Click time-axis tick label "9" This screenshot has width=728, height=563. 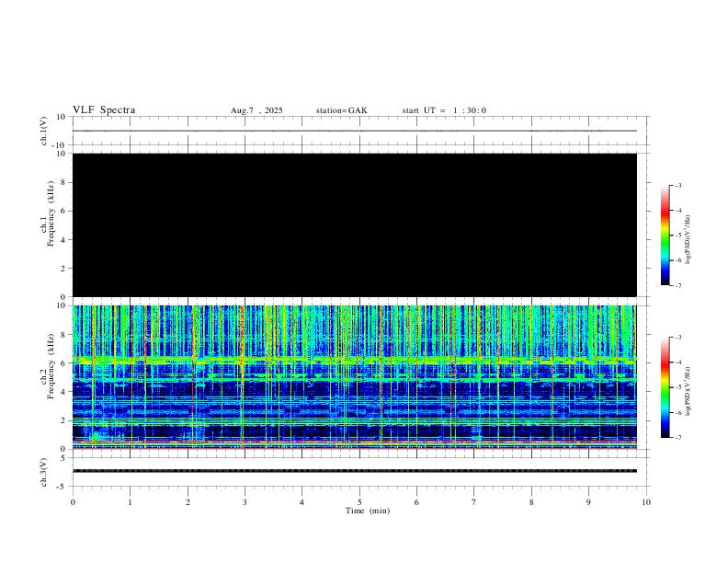point(588,502)
